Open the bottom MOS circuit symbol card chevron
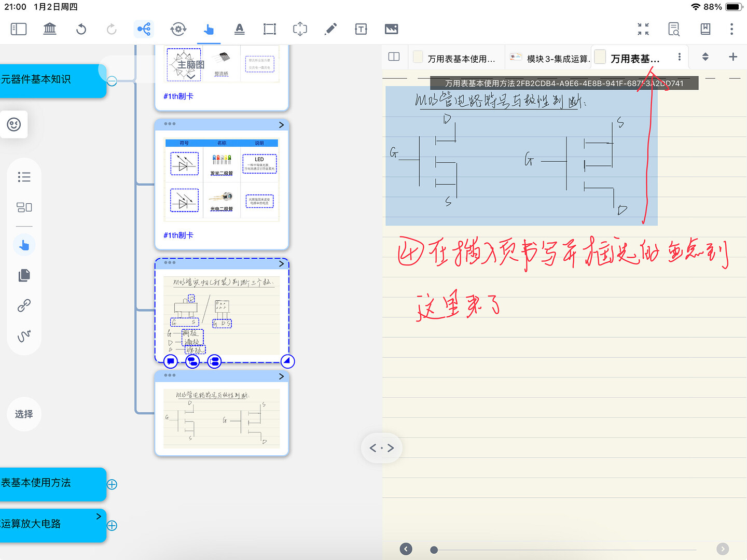Image resolution: width=747 pixels, height=560 pixels. pyautogui.click(x=281, y=376)
